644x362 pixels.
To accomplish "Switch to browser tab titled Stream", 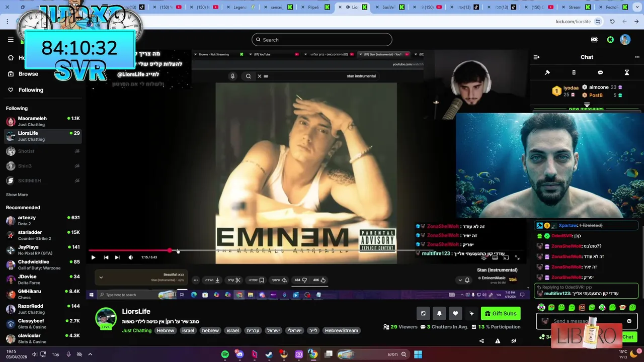I will pos(577,7).
